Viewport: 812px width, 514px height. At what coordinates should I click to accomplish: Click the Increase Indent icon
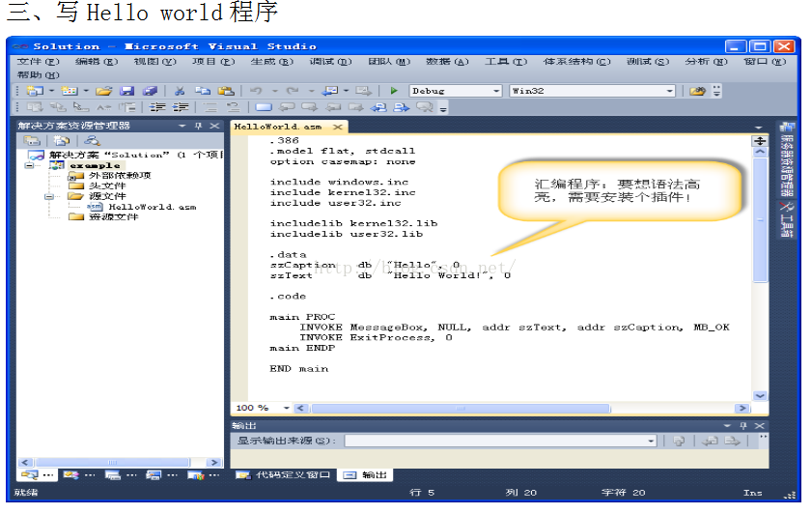[x=181, y=107]
